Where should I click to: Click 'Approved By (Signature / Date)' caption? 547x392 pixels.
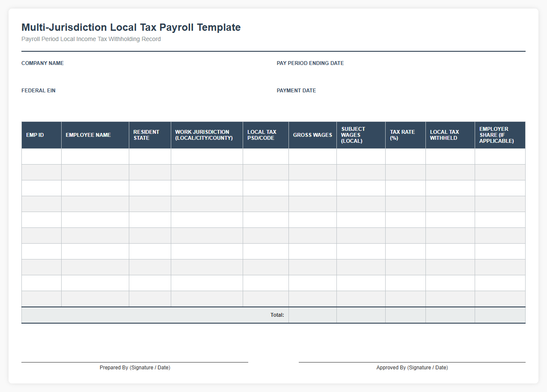pos(412,368)
